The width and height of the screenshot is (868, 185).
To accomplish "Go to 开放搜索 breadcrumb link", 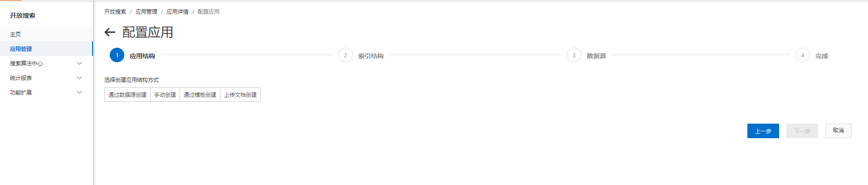I will pos(115,12).
